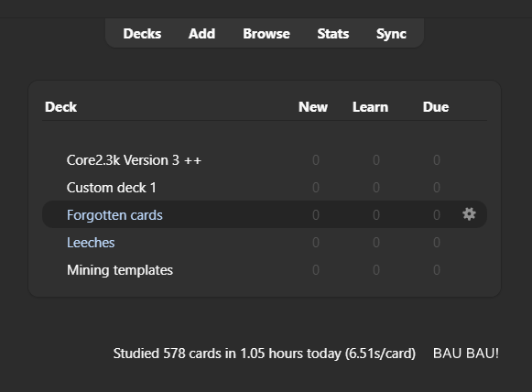Open the Browse card browser
The image size is (532, 392).
266,34
